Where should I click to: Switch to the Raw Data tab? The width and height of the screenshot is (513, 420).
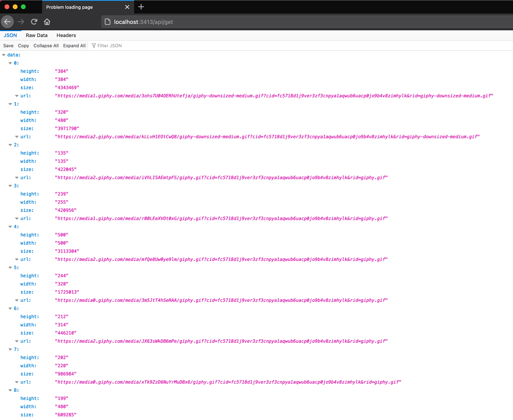[x=37, y=35]
